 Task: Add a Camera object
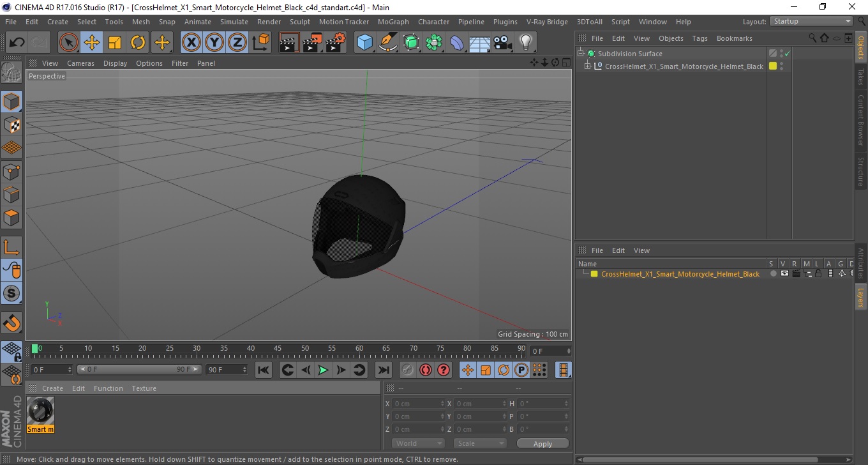(503, 43)
